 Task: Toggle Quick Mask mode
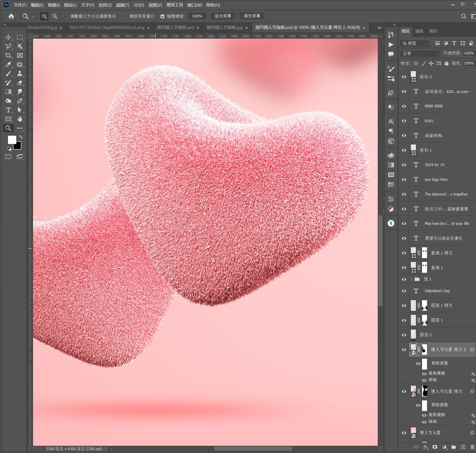[x=8, y=157]
